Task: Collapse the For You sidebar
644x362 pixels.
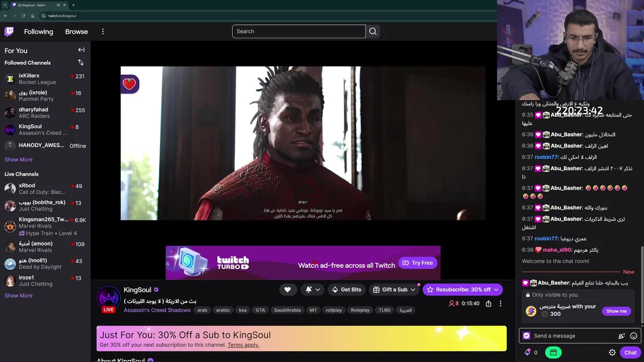Action: click(x=81, y=50)
